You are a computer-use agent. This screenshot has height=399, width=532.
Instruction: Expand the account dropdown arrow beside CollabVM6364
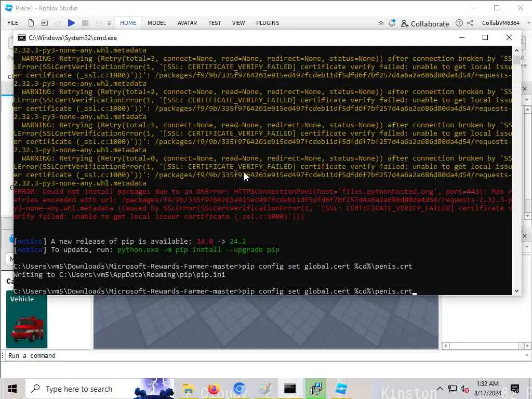click(x=528, y=23)
